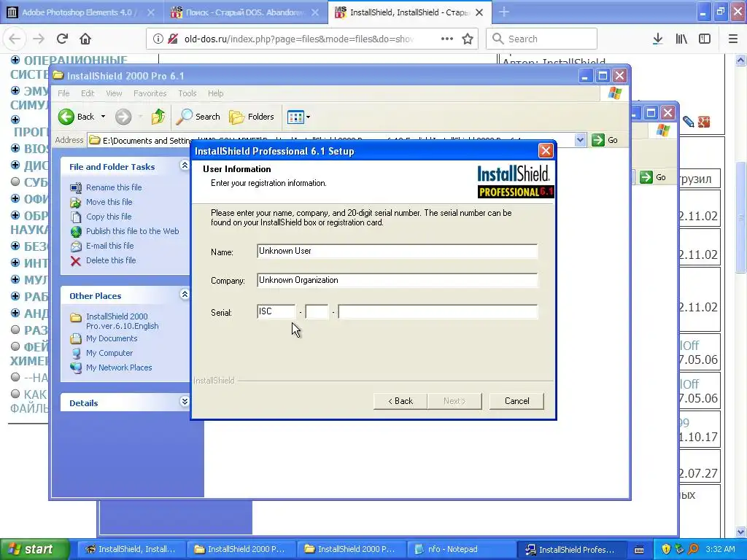Collapse File and Folder Tasks panel
The width and height of the screenshot is (747, 560).
(x=185, y=166)
